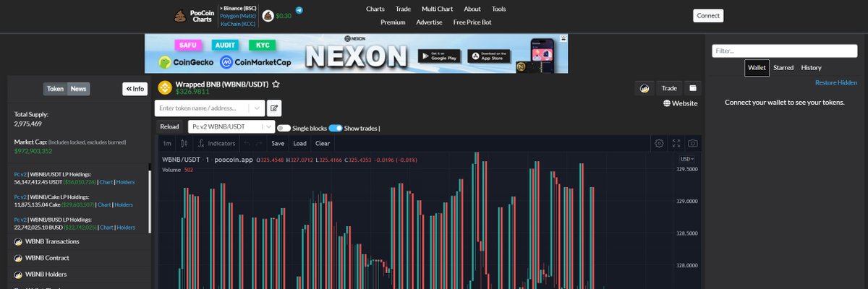Expand the token name search dropdown arrow
The image size is (868, 289).
[x=257, y=108]
